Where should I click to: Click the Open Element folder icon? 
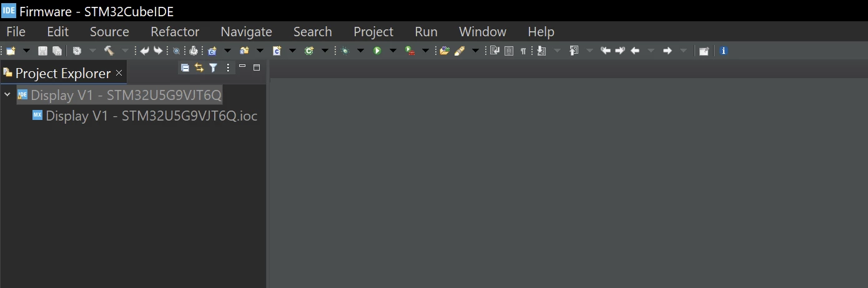445,51
